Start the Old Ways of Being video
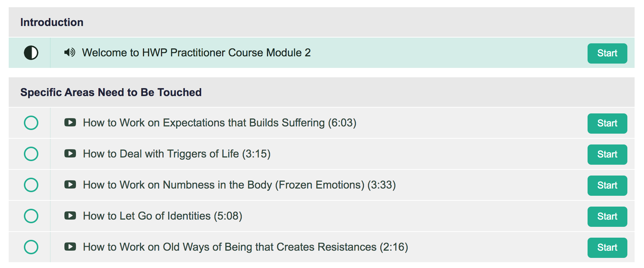The height and width of the screenshot is (268, 644). click(607, 248)
